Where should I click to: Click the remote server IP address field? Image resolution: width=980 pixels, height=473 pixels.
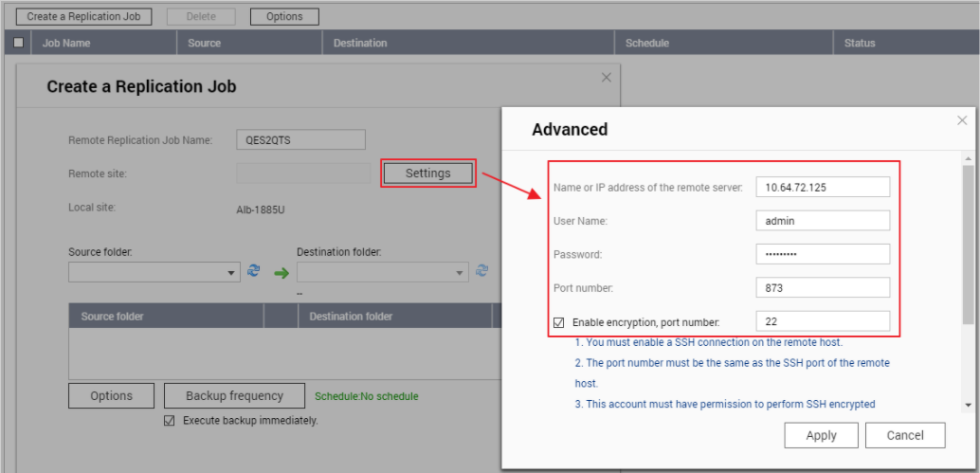pyautogui.click(x=822, y=188)
